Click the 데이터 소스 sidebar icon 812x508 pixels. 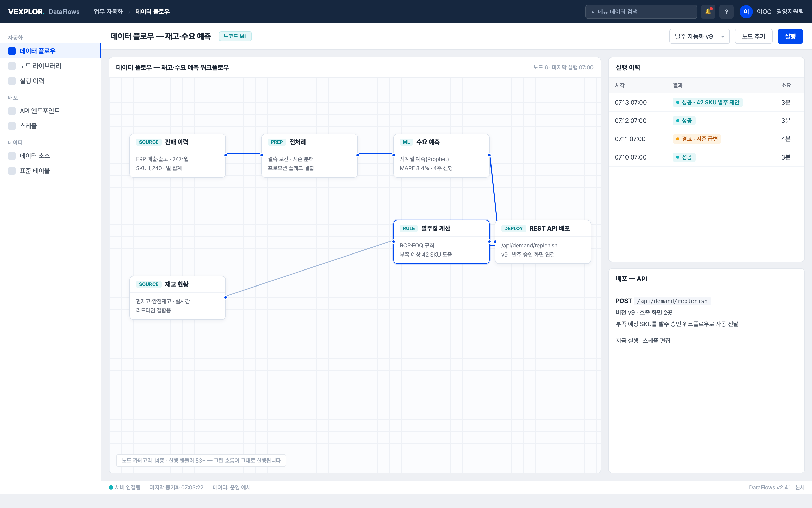[x=12, y=156]
